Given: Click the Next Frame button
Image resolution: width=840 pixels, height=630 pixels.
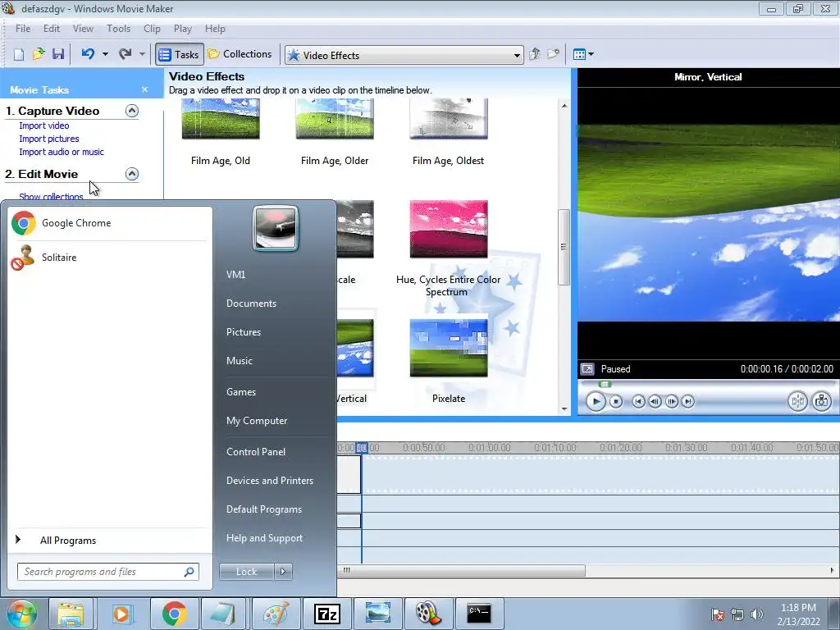Looking at the screenshot, I should 671,401.
